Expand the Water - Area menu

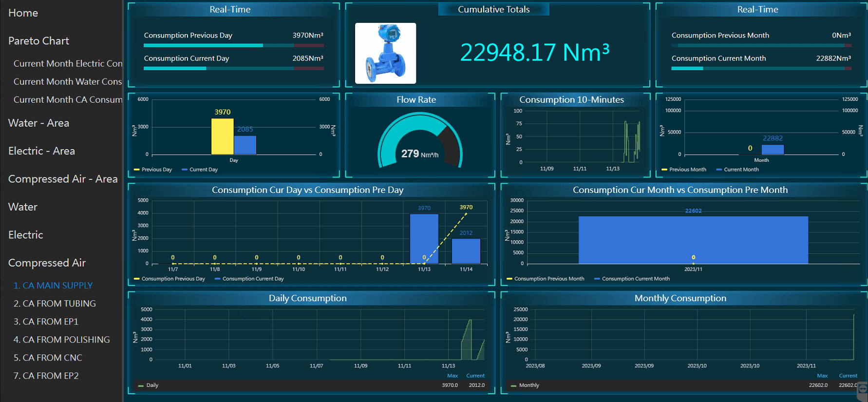click(x=38, y=123)
